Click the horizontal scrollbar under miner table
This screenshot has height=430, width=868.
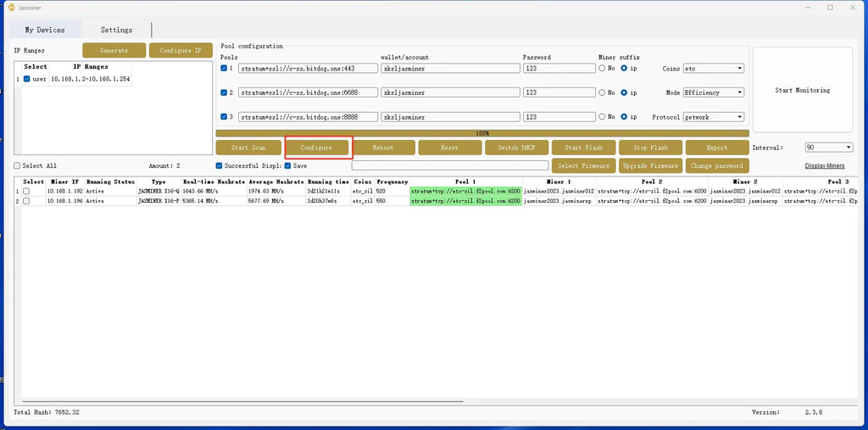254,401
